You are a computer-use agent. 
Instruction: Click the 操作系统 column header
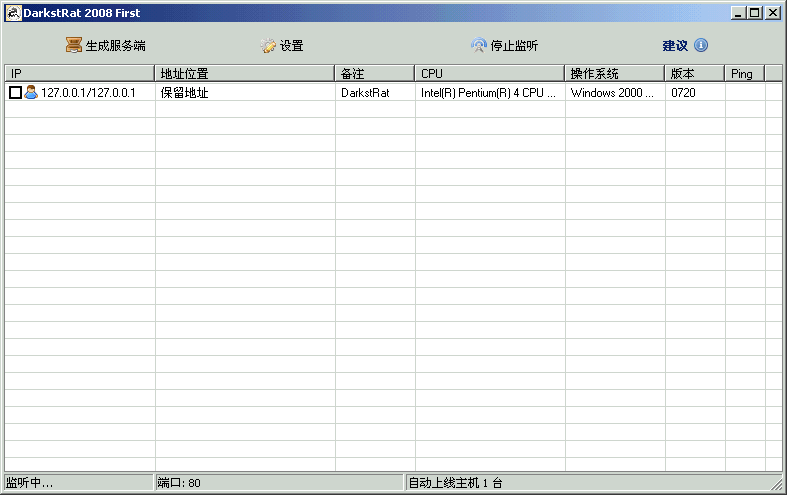coord(615,74)
